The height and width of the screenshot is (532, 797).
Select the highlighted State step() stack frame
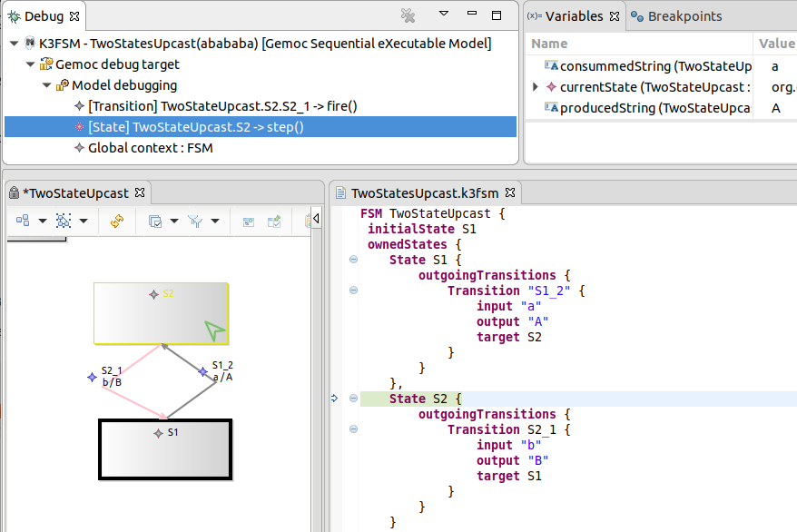click(x=182, y=126)
